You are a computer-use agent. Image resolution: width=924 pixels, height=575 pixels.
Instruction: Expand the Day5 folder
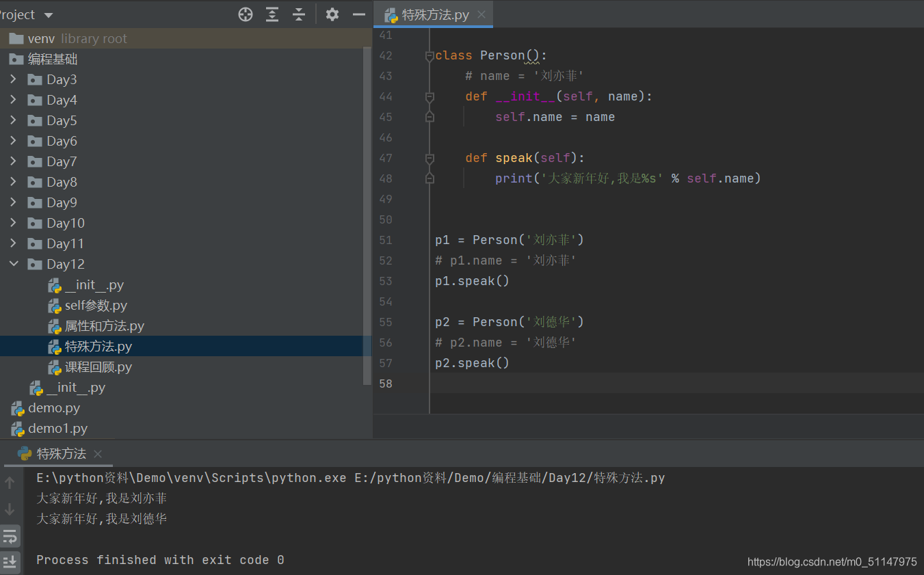13,120
